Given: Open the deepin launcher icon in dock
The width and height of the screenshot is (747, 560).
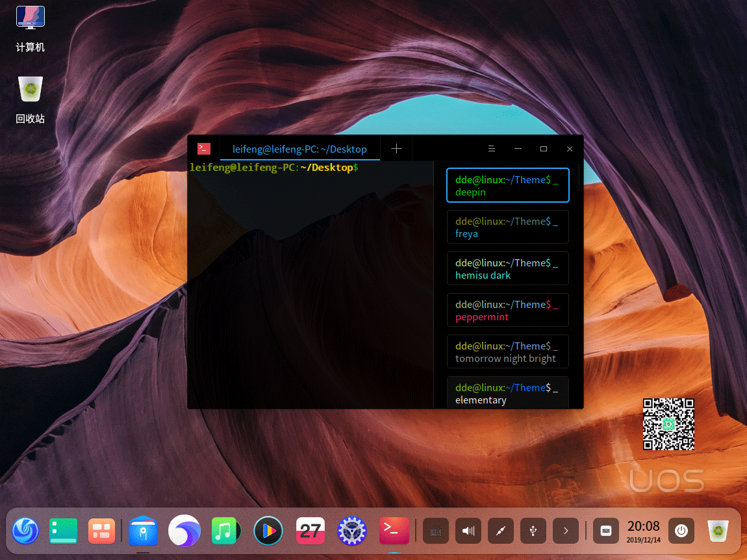Looking at the screenshot, I should [x=25, y=531].
